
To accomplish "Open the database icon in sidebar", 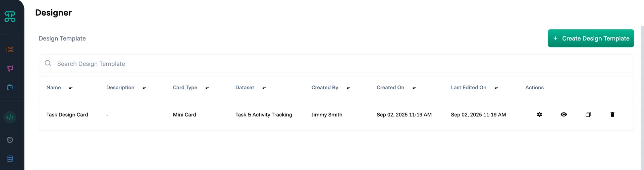I will pos(10,159).
